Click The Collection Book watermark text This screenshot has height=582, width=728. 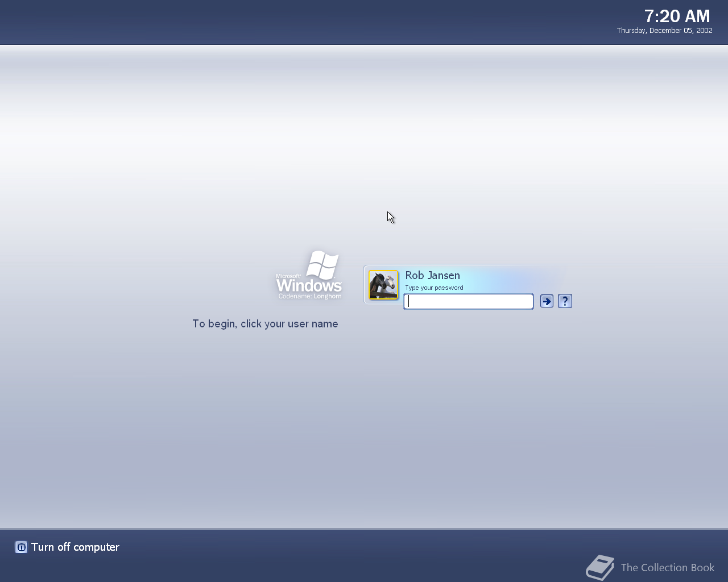pyautogui.click(x=667, y=568)
